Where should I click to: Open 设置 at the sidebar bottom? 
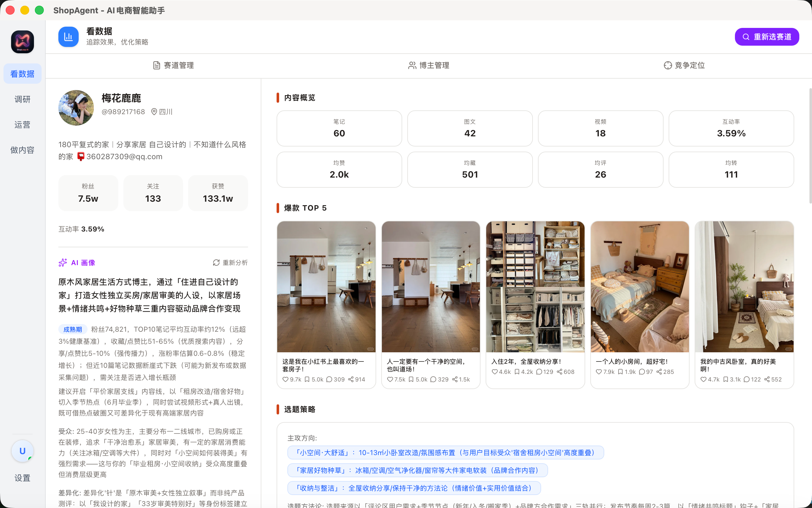(x=23, y=478)
